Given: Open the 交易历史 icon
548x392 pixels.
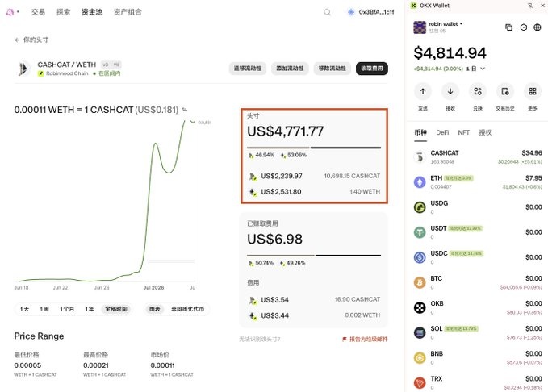Looking at the screenshot, I should point(505,91).
